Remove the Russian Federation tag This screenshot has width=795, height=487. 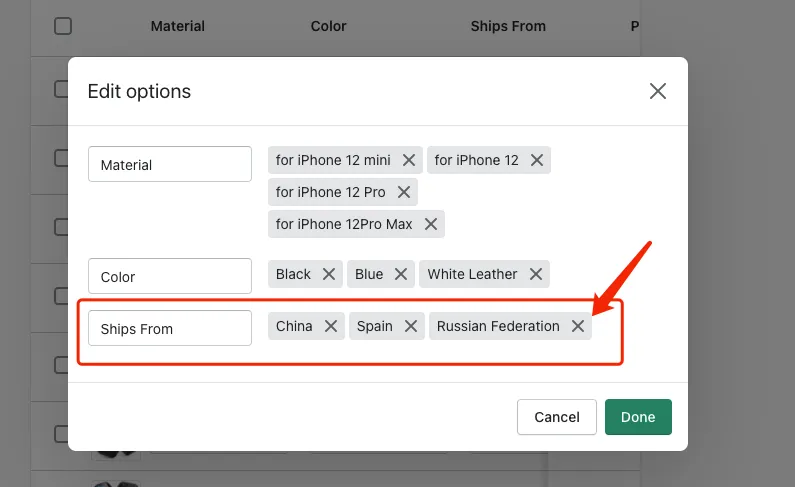click(578, 326)
